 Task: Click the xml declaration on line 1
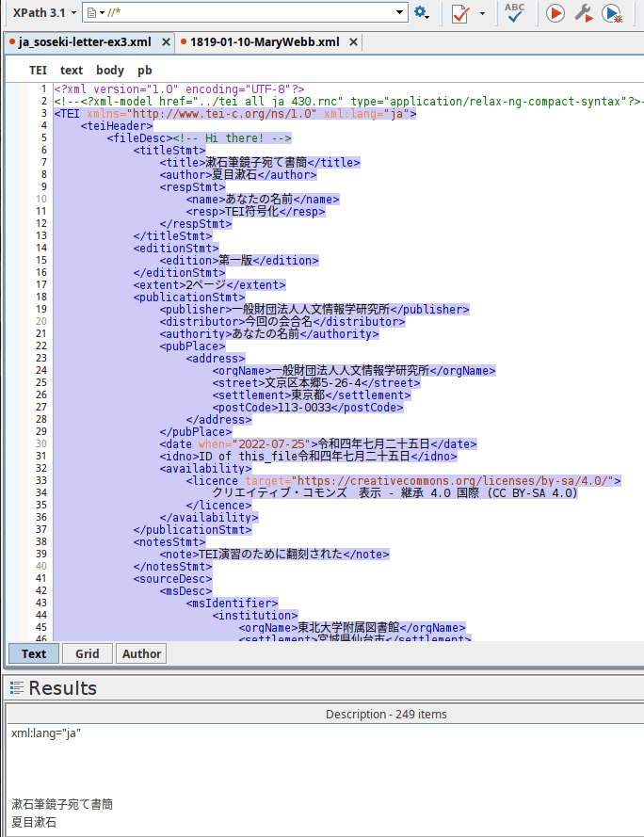click(x=180, y=89)
